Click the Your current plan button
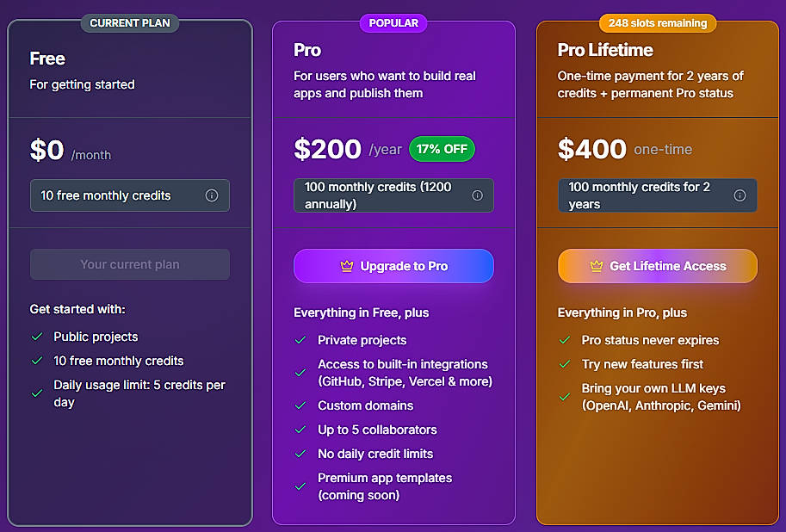786x532 pixels. tap(129, 264)
